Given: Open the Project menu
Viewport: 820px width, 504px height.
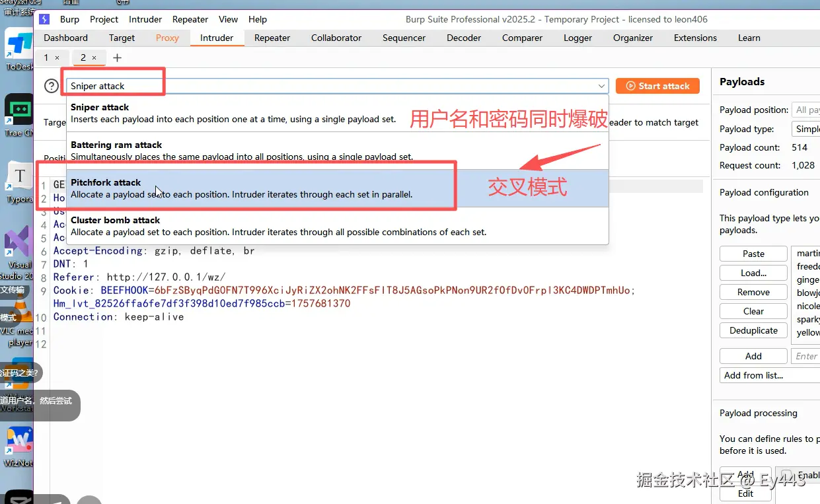Looking at the screenshot, I should pos(104,19).
